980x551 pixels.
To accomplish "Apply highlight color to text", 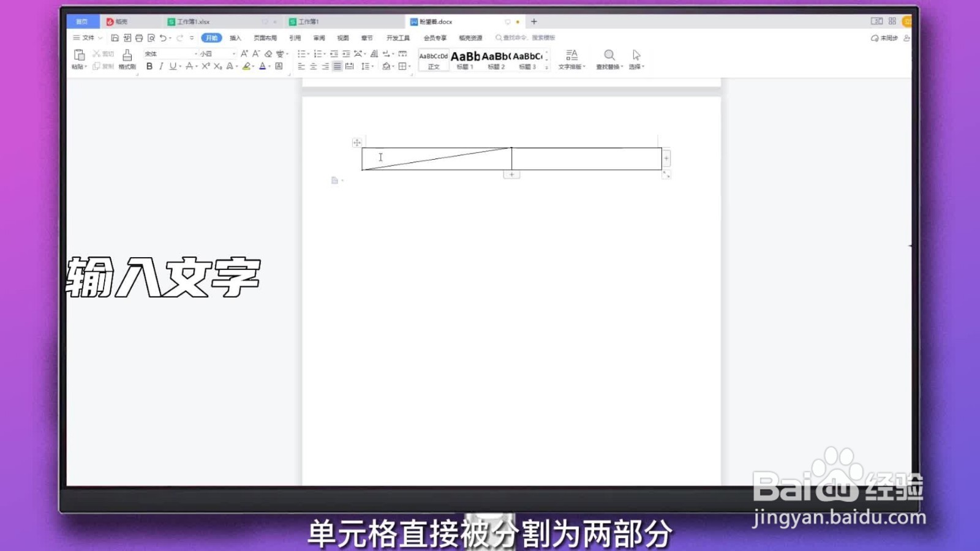I will click(x=246, y=67).
